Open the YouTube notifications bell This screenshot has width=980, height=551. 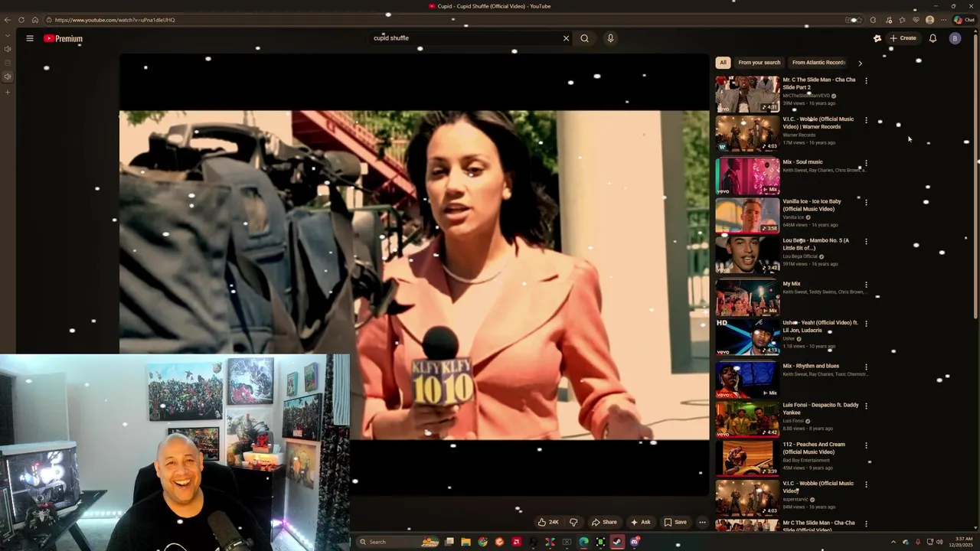pos(933,38)
